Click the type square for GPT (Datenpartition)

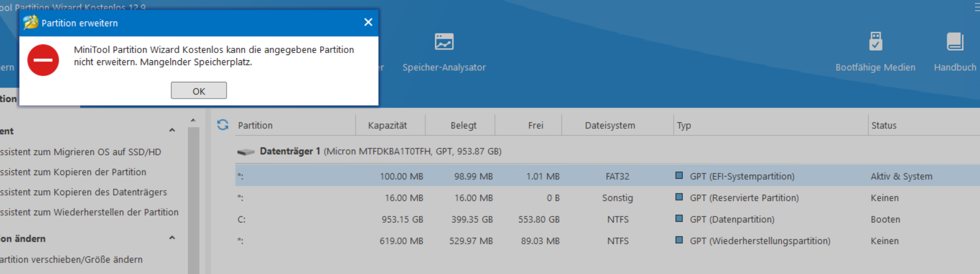coord(679,219)
